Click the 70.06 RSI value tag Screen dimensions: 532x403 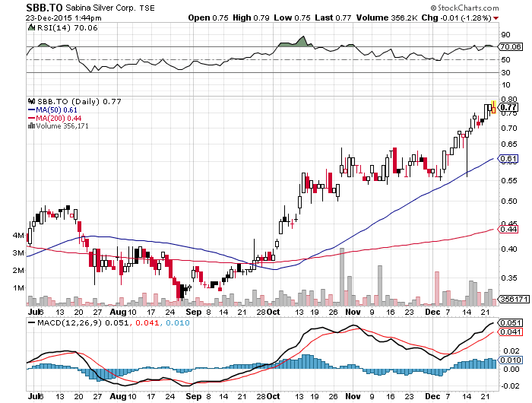tap(510, 47)
